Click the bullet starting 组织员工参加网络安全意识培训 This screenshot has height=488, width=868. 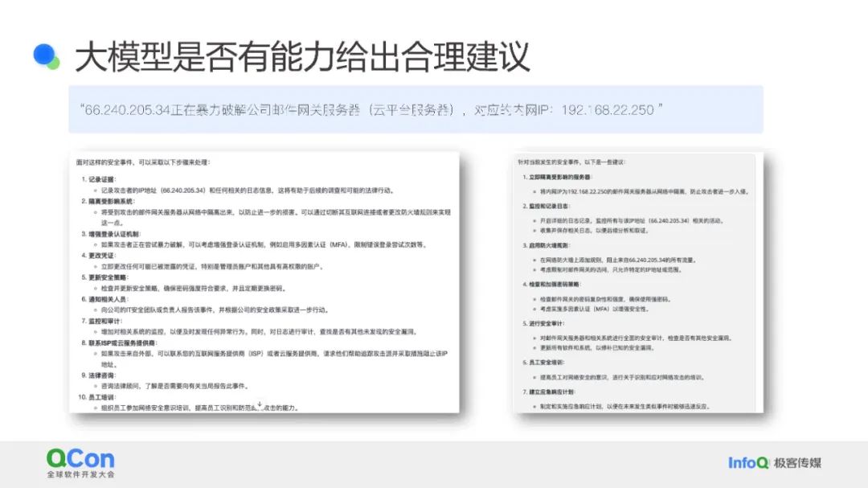tap(200, 408)
